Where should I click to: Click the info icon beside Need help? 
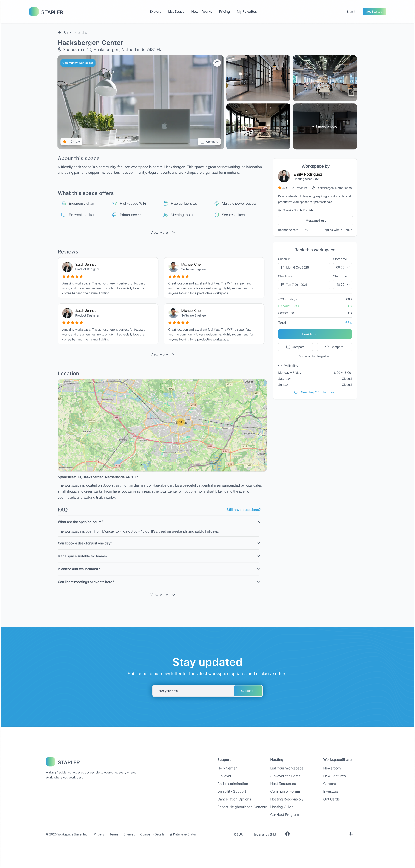[x=296, y=393]
